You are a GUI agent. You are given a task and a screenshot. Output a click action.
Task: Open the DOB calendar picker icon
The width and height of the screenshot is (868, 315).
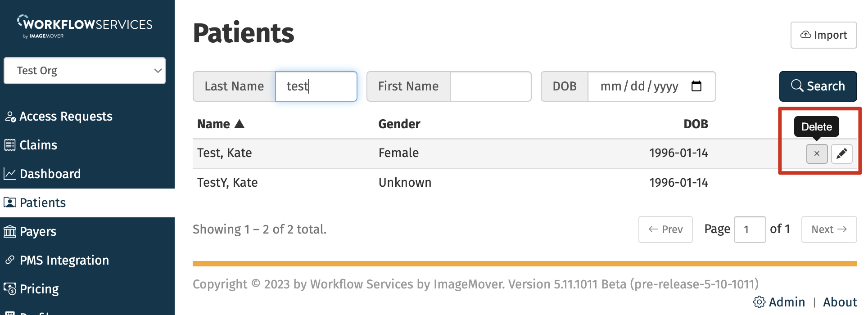[696, 86]
